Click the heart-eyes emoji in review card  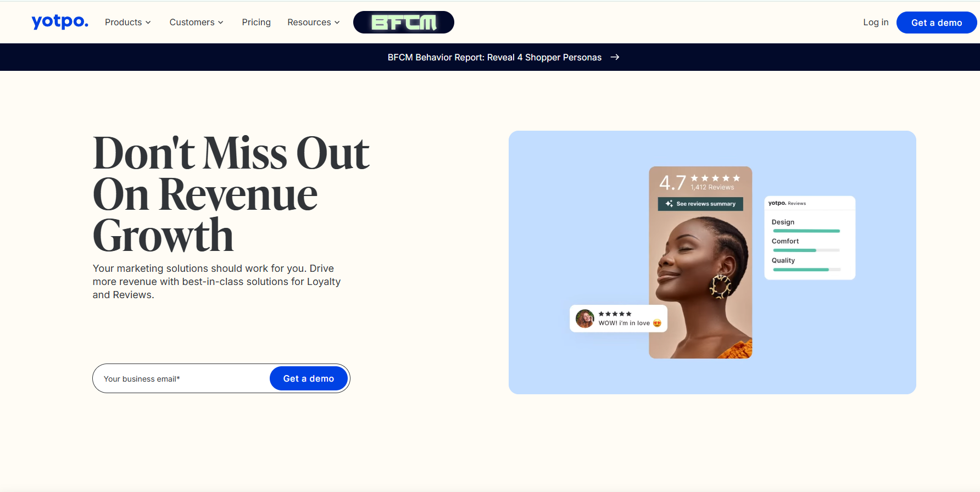tap(657, 323)
